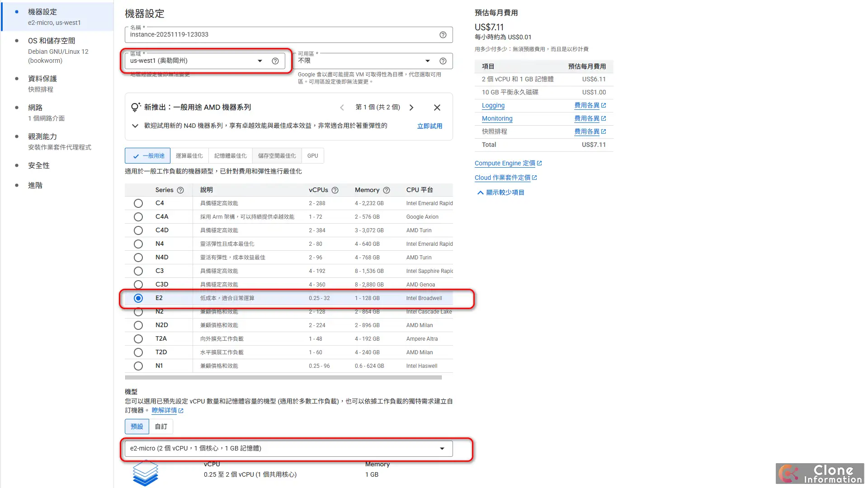Click the N2 series row description
868x488 pixels.
click(x=219, y=312)
